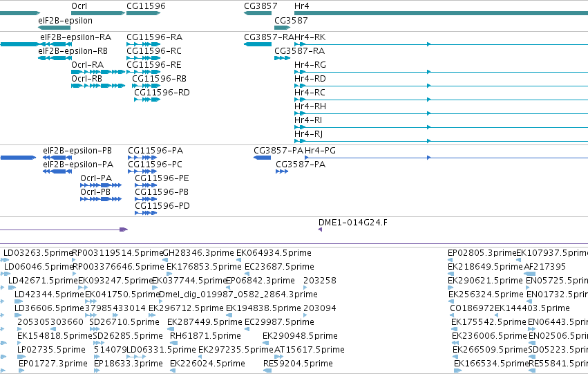Click protein label CG11596-PC
This screenshot has height=374, width=588.
[155, 165]
